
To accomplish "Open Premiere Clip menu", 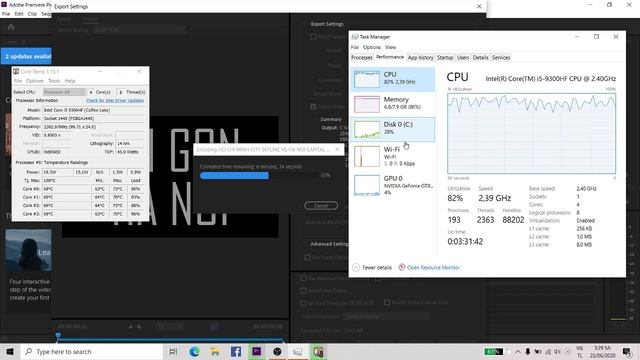I will [32, 14].
